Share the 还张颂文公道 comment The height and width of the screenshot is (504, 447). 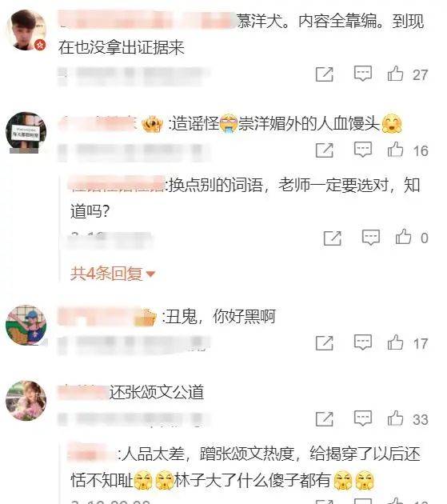[x=324, y=419]
